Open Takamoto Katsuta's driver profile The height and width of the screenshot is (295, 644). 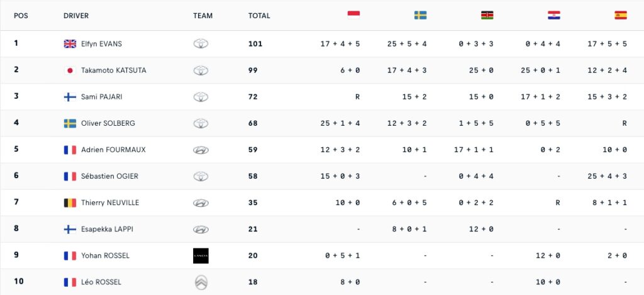113,70
